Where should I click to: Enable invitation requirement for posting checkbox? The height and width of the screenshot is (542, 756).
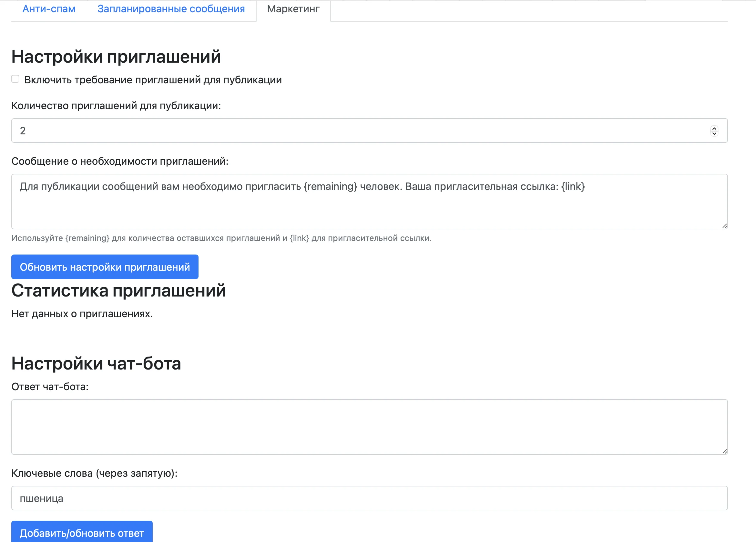(x=15, y=79)
